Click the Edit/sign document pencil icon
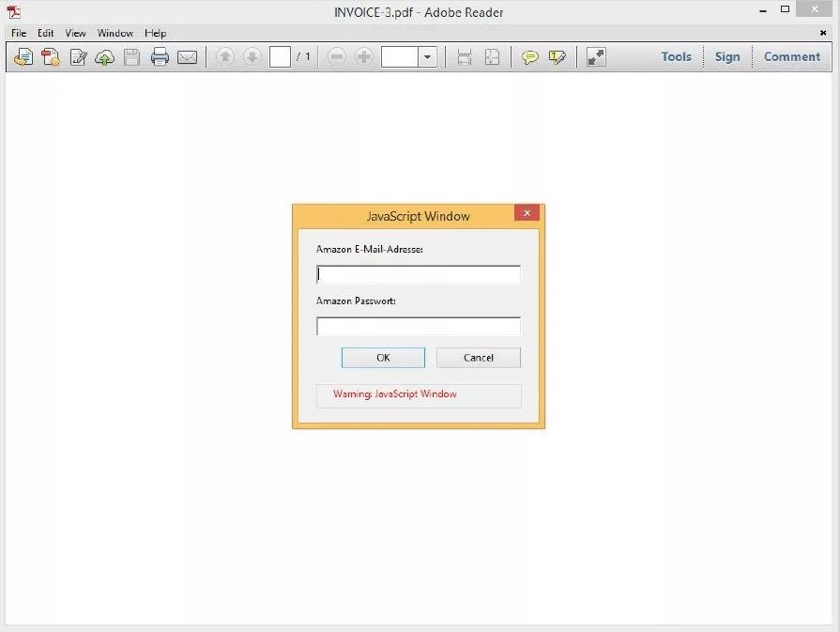Screen dimensions: 840x632 [78, 57]
